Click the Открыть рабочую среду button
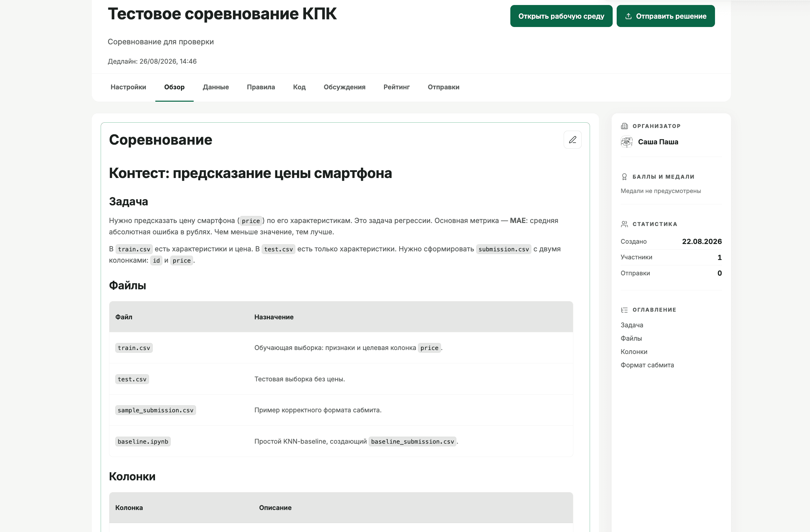Viewport: 810px width, 532px height. point(561,16)
